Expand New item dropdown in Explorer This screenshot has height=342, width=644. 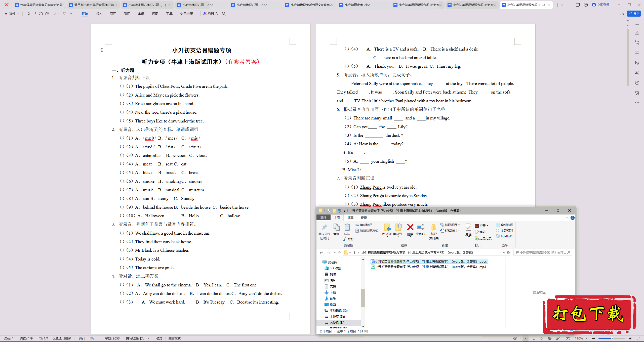tap(459, 225)
